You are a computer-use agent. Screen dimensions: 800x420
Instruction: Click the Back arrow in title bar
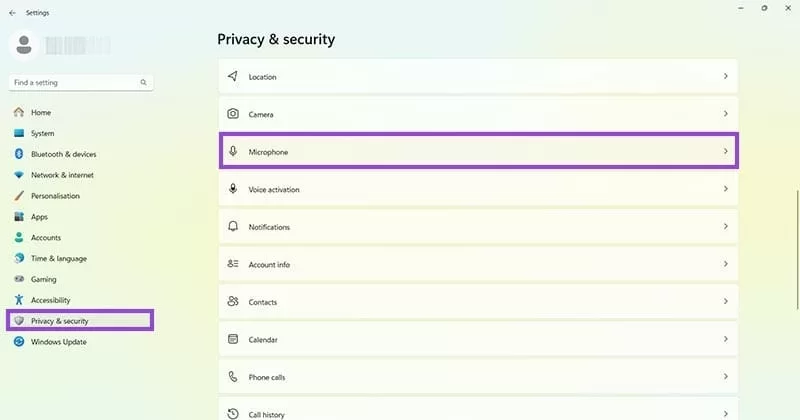[12, 13]
